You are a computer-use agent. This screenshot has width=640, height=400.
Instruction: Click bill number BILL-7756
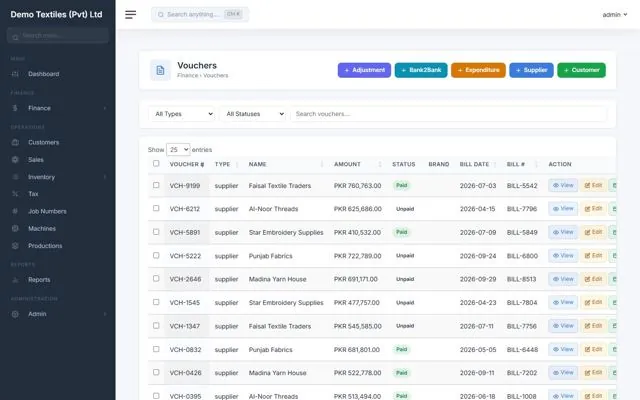[522, 326]
